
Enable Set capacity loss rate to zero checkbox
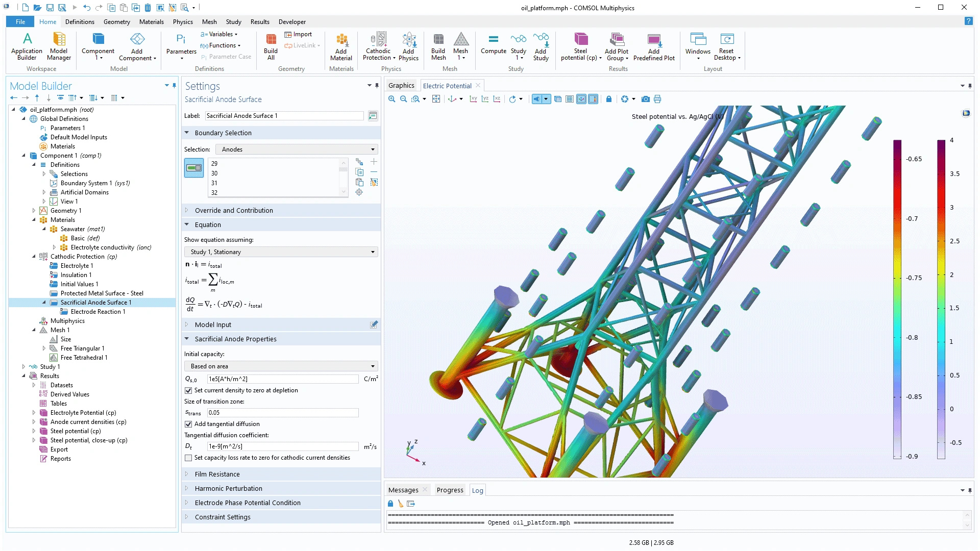pos(188,458)
